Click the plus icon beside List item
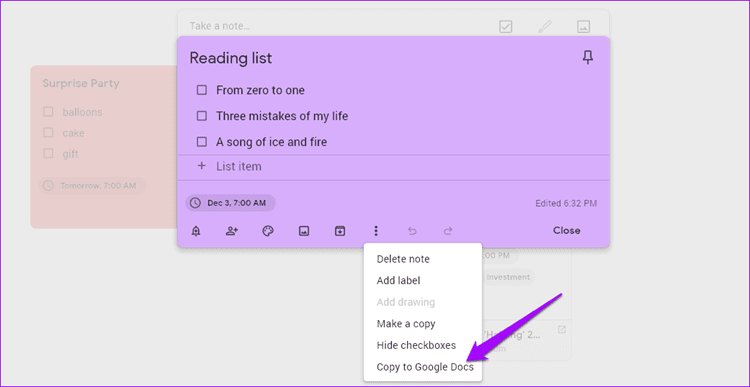The image size is (750, 387). [202, 166]
